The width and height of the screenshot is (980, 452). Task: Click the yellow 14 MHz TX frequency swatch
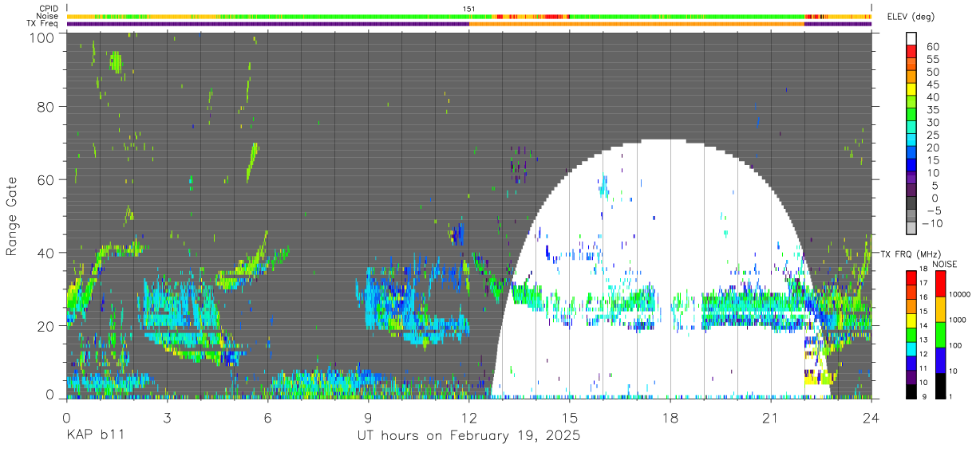point(912,320)
